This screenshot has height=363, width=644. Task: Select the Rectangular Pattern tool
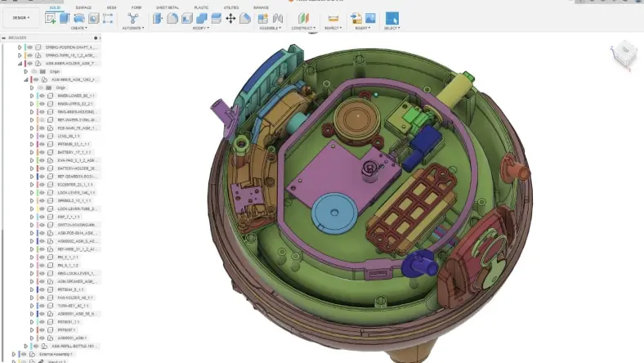(108, 18)
